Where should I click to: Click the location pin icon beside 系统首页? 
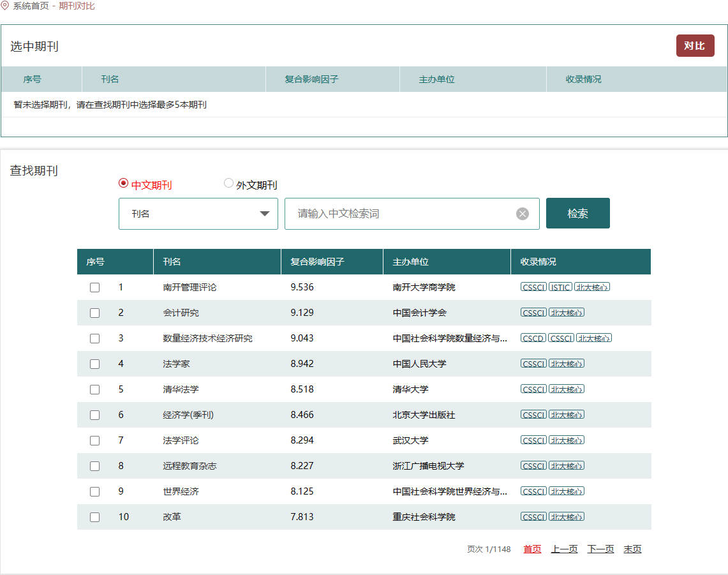coord(5,6)
